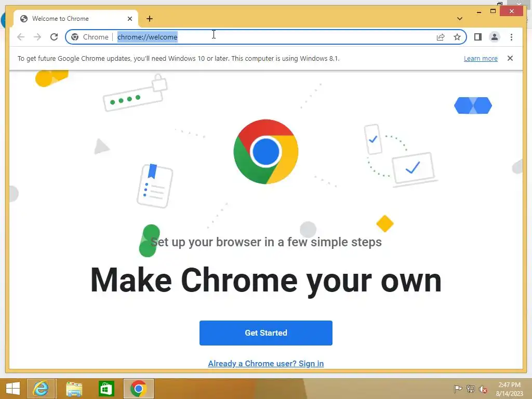Image resolution: width=532 pixels, height=399 pixels.
Task: Open a new tab with plus button
Action: point(150,19)
